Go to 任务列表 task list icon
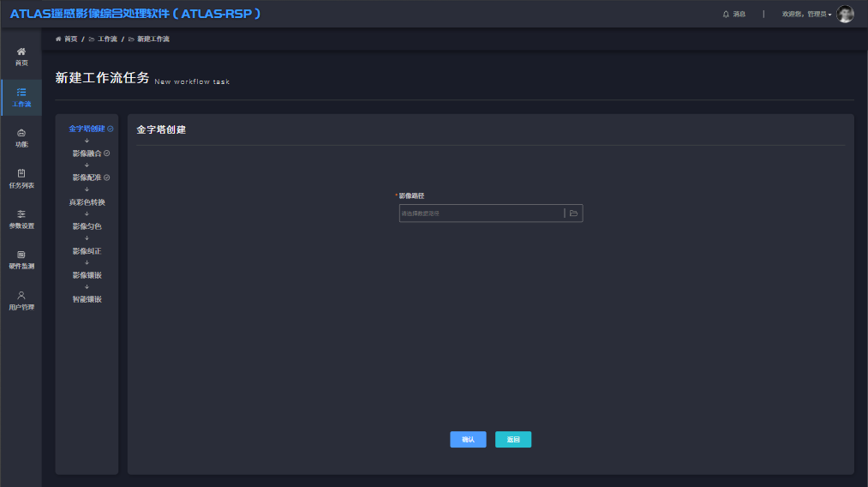 21,173
